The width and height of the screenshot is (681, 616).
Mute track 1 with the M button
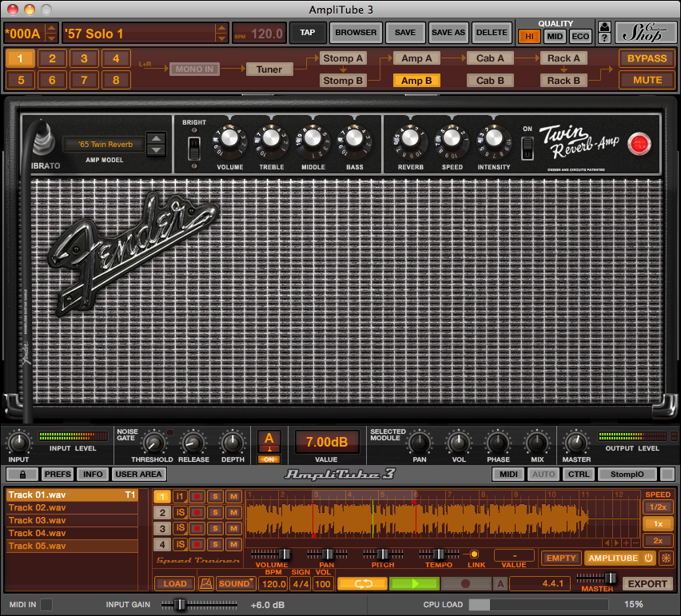tap(233, 496)
